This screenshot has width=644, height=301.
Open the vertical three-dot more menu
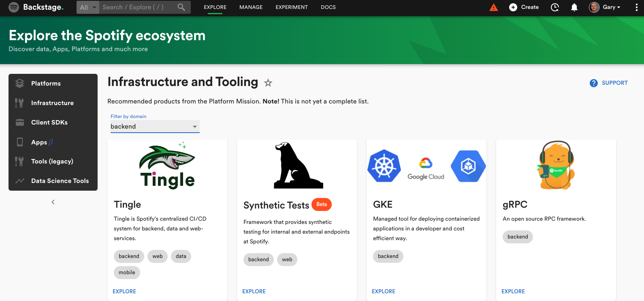(x=637, y=7)
